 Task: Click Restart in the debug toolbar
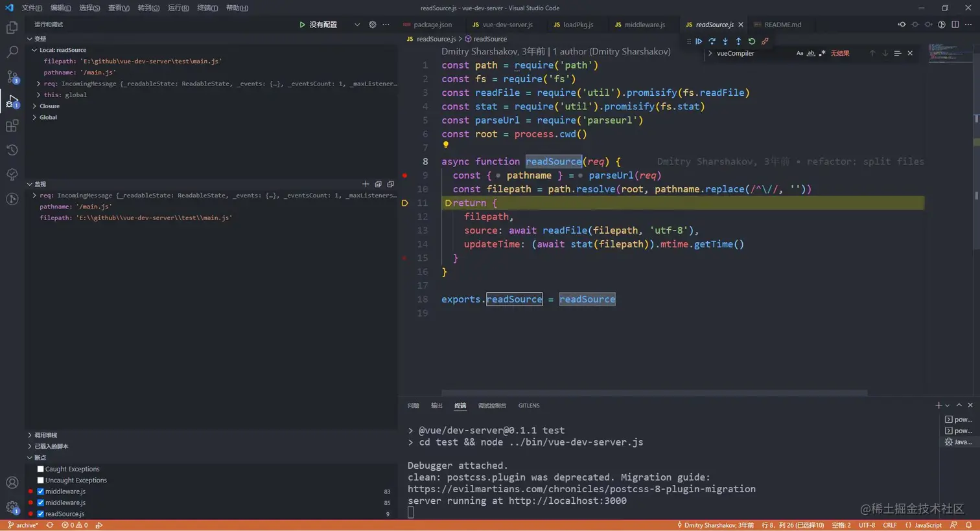pyautogui.click(x=752, y=41)
